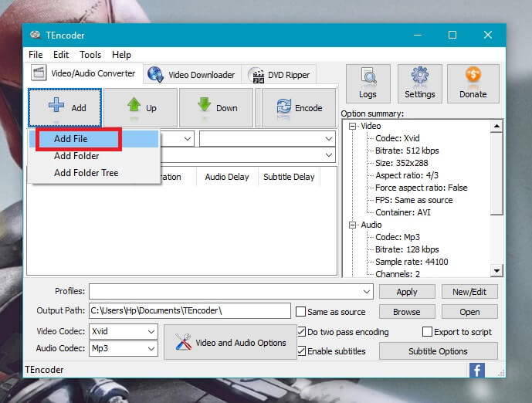Open the Profiles dropdown
The height and width of the screenshot is (403, 532).
point(231,291)
